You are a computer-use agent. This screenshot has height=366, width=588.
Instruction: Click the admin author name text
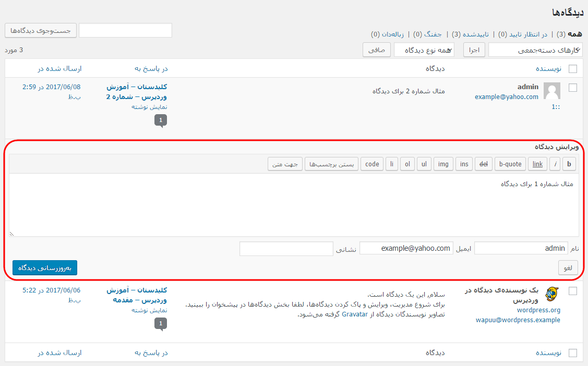click(527, 87)
